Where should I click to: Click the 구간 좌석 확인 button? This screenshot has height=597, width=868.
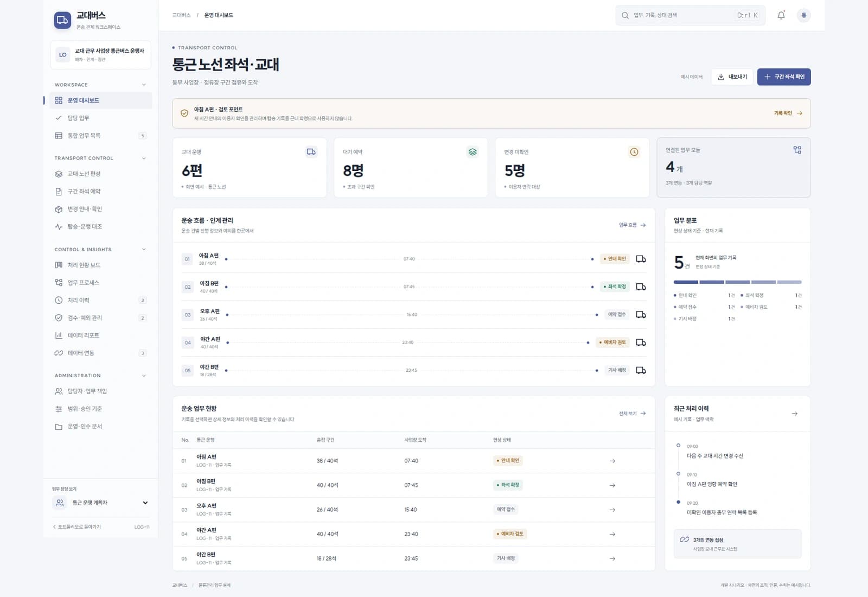pos(784,77)
